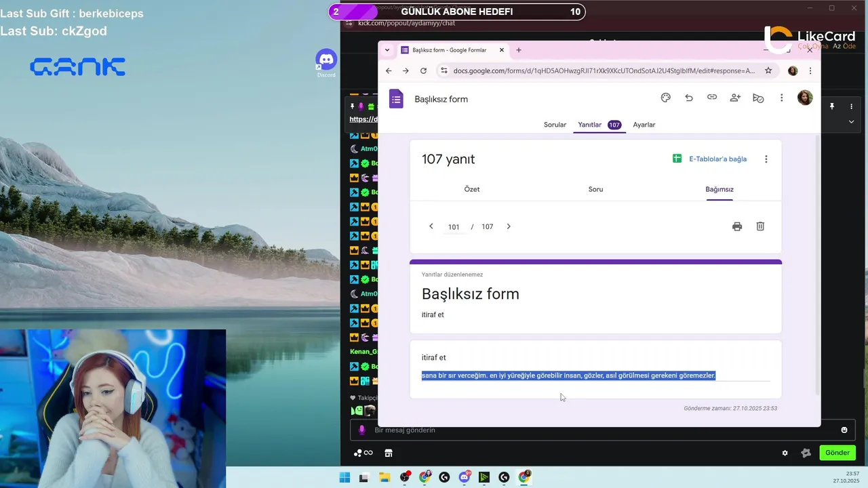This screenshot has height=488, width=868.
Task: Click the Forms page vertical scrollbar
Action: point(817,264)
